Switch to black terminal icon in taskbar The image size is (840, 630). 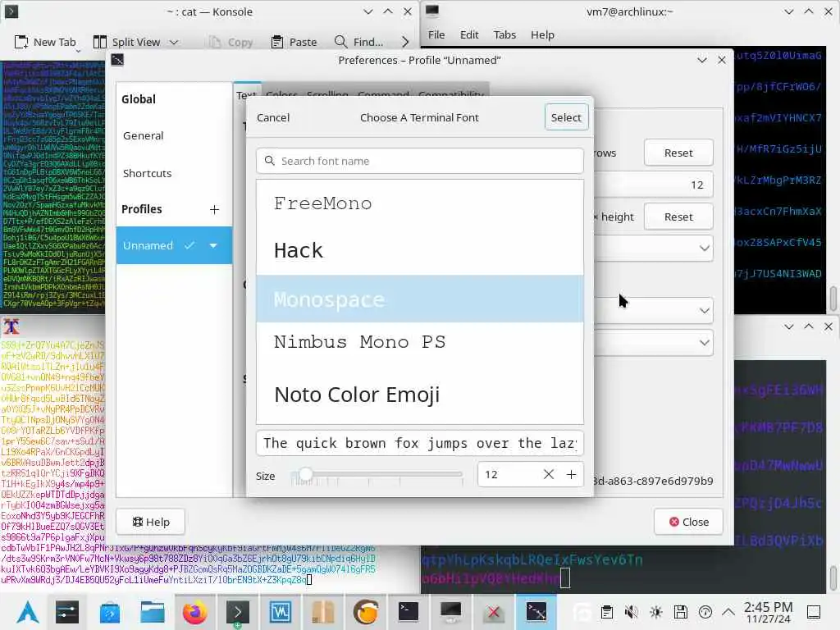tap(409, 612)
